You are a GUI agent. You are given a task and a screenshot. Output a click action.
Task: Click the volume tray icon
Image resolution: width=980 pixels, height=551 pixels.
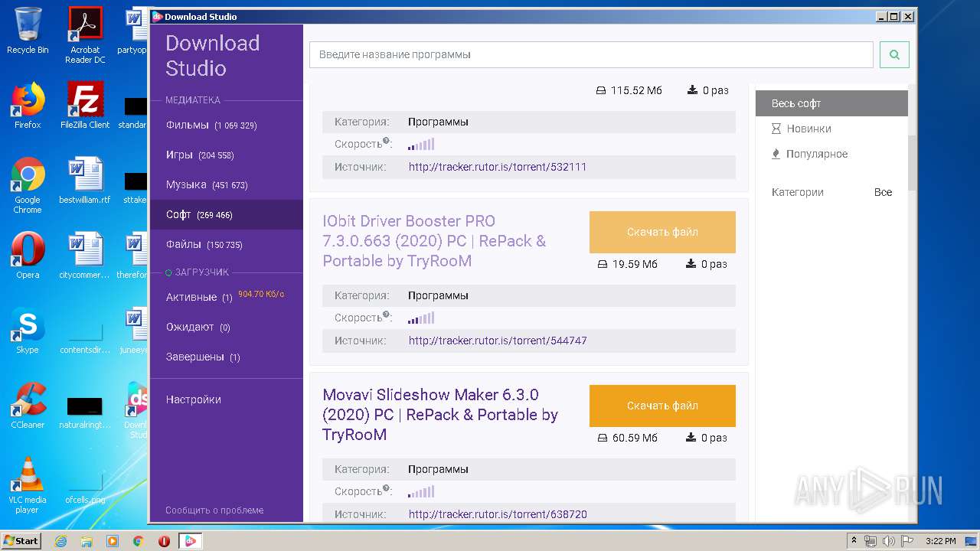tap(887, 541)
